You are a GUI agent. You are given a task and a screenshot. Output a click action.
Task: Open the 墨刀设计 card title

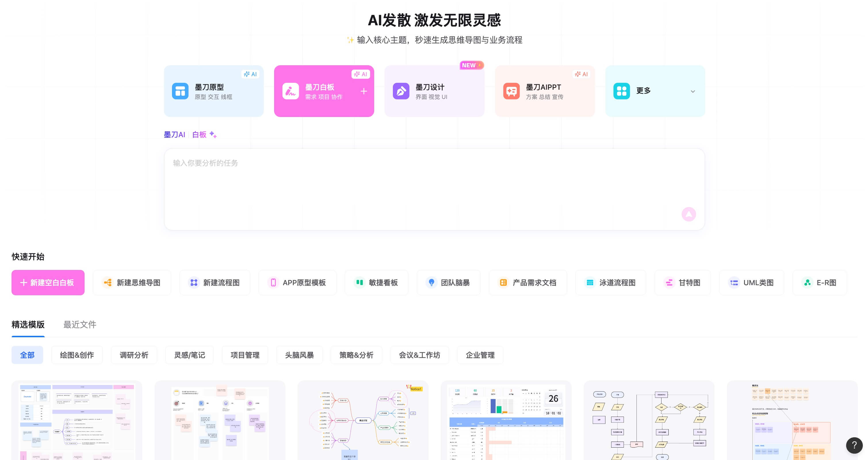point(430,87)
